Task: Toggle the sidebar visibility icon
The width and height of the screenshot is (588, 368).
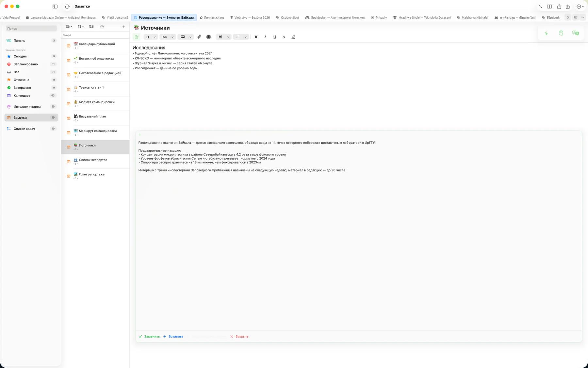Action: click(55, 6)
